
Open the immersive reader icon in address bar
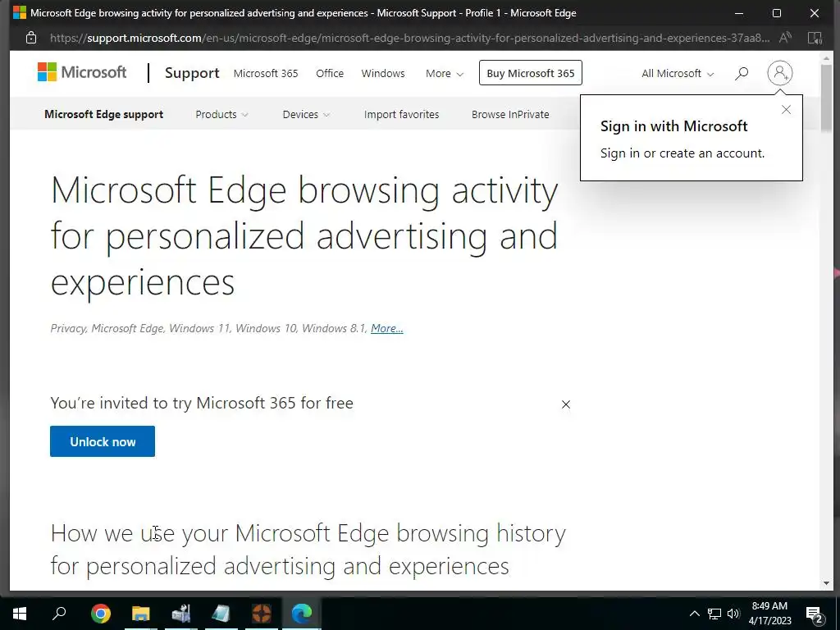815,38
